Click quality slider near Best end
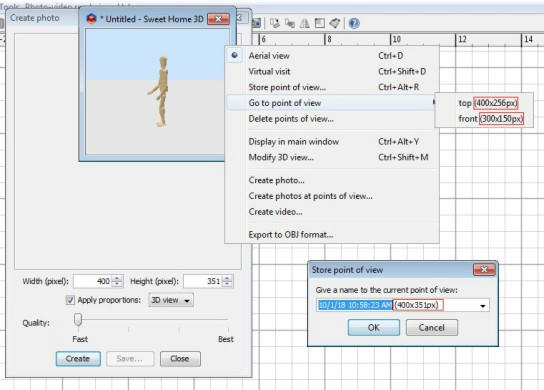The image size is (544, 390). (x=228, y=320)
